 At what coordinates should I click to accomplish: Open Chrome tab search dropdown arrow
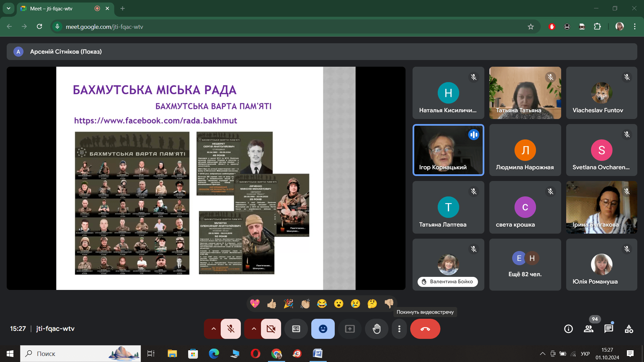(8, 8)
